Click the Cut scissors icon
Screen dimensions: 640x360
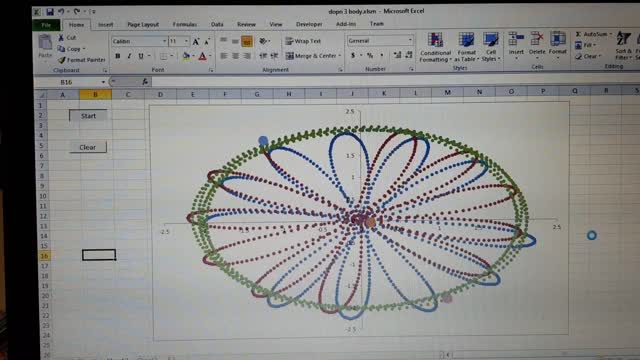61,38
